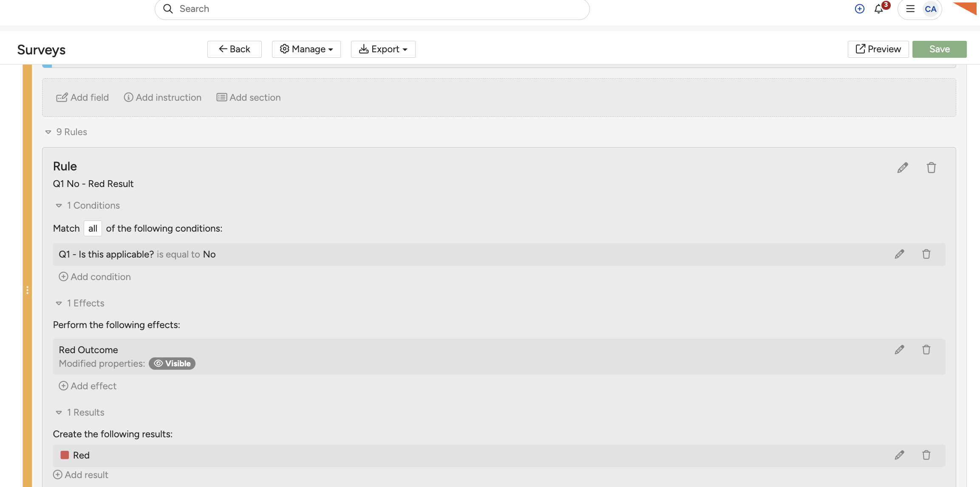Click the blue plus create icon
The width and height of the screenshot is (980, 487).
point(859,9)
